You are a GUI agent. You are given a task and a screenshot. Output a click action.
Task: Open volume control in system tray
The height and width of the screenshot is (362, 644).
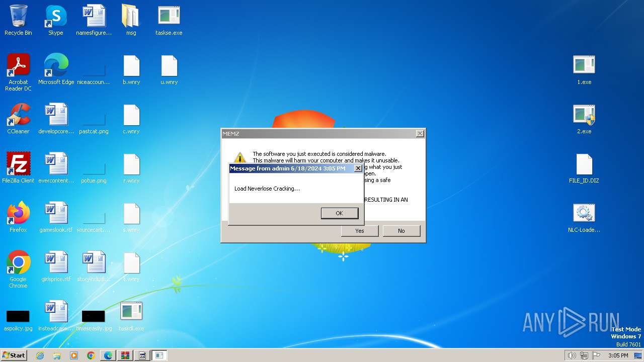572,355
